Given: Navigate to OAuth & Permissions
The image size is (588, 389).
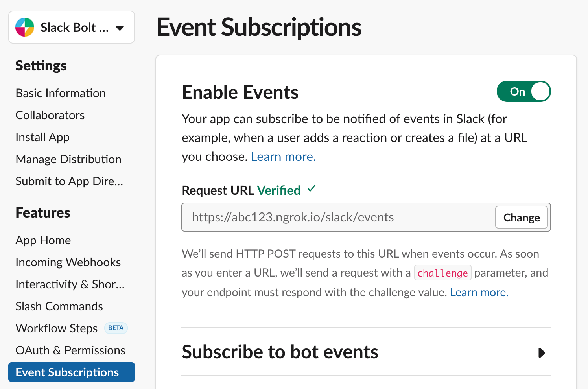Looking at the screenshot, I should point(70,350).
